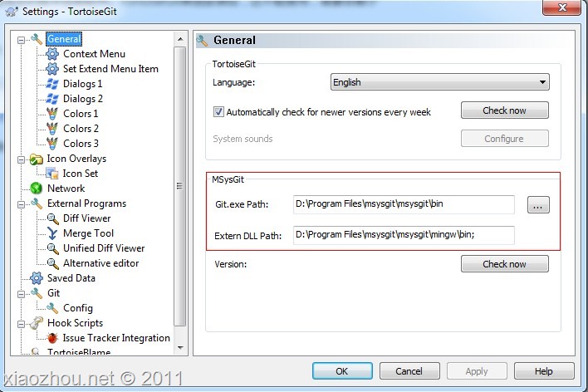The image size is (588, 392).
Task: Click the tree scrollbar up arrow
Action: point(180,39)
